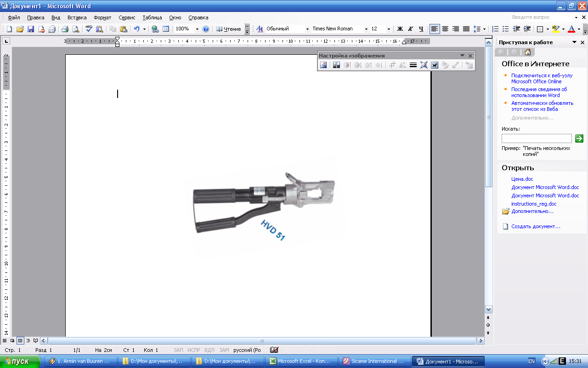Toggle Bold formatting (Ж)
The height and width of the screenshot is (368, 588).
(x=400, y=29)
